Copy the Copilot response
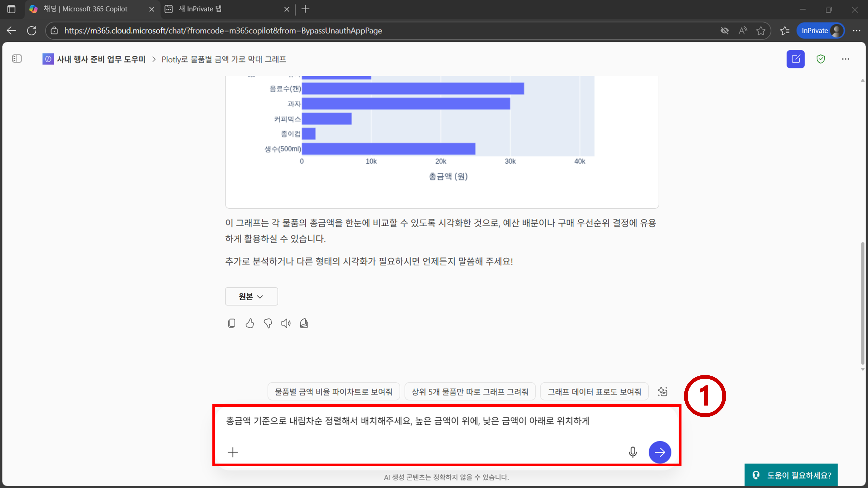This screenshot has height=488, width=868. tap(232, 323)
